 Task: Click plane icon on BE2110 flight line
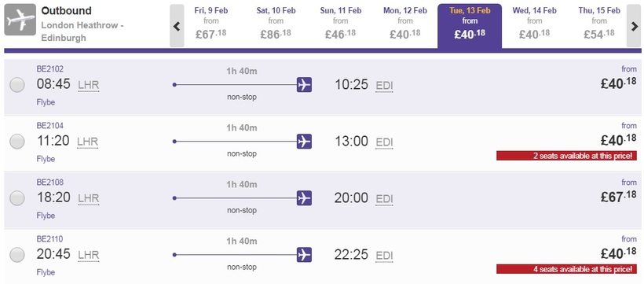coord(304,255)
